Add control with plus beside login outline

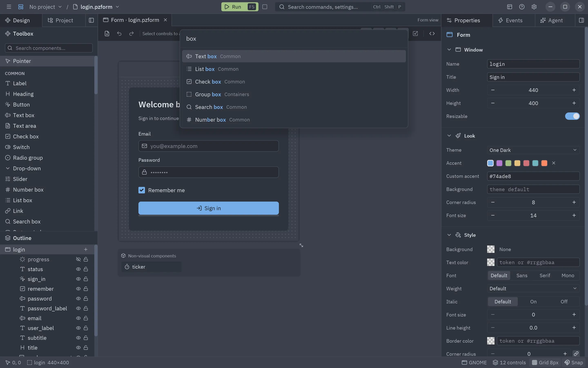coord(86,249)
